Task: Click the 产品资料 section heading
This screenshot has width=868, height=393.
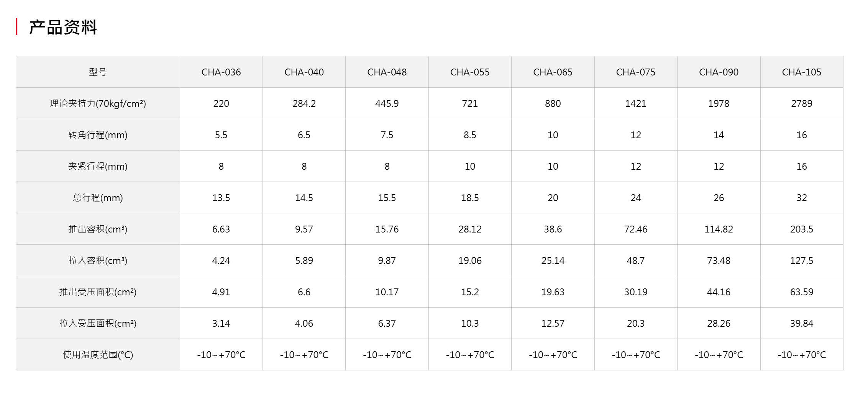Action: [63, 27]
